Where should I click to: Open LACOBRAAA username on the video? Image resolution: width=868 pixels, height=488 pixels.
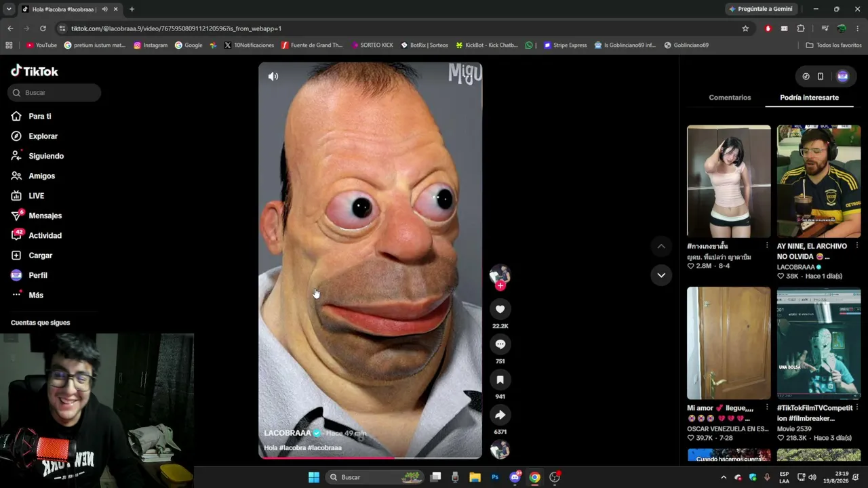coord(288,433)
